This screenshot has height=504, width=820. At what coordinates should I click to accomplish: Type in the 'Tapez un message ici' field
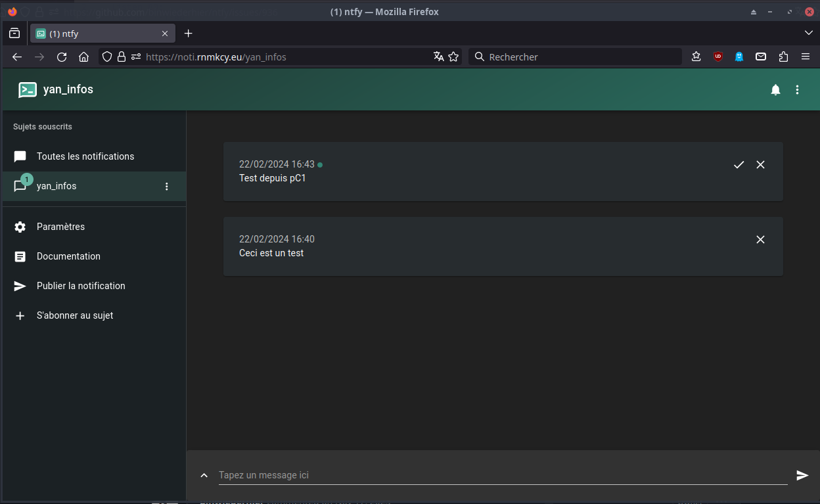click(502, 475)
